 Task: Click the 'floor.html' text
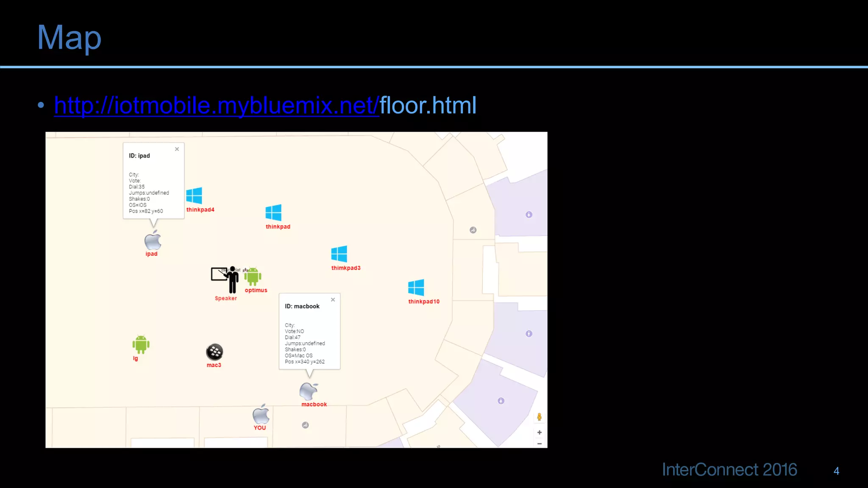428,105
